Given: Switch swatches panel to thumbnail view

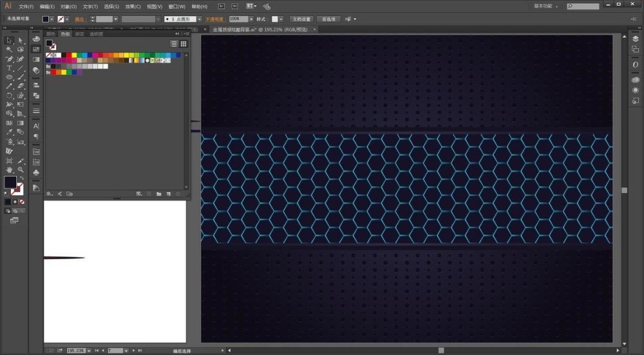Looking at the screenshot, I should 184,43.
